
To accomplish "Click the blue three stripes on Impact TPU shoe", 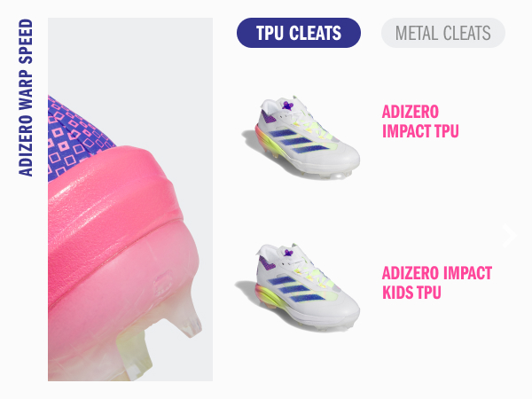I will click(x=299, y=141).
